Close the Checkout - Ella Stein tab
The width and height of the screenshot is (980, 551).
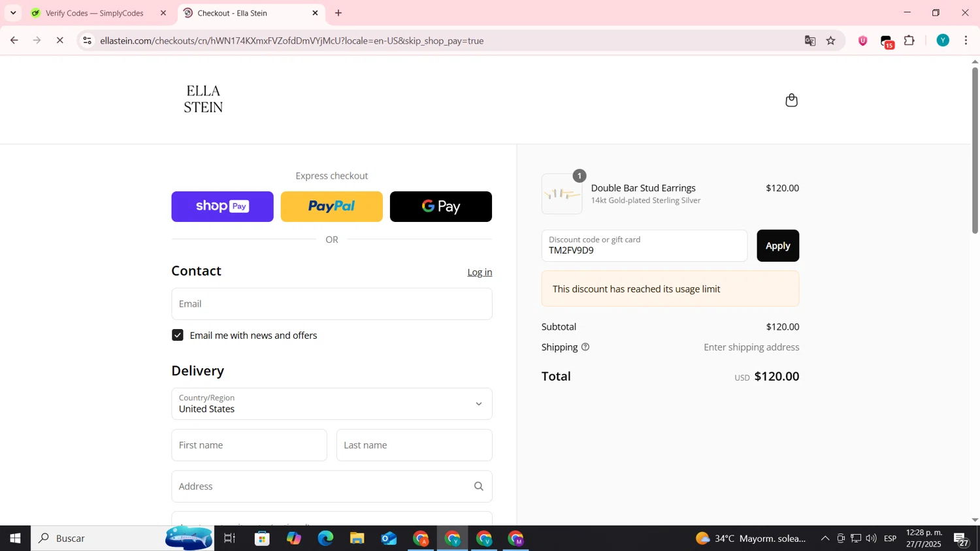click(x=315, y=13)
